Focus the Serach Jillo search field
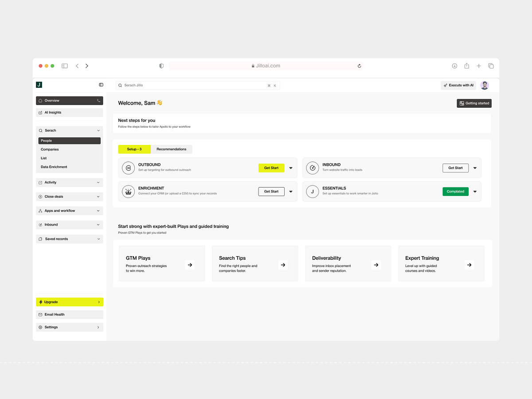Viewport: 532px width, 399px height. click(x=198, y=85)
